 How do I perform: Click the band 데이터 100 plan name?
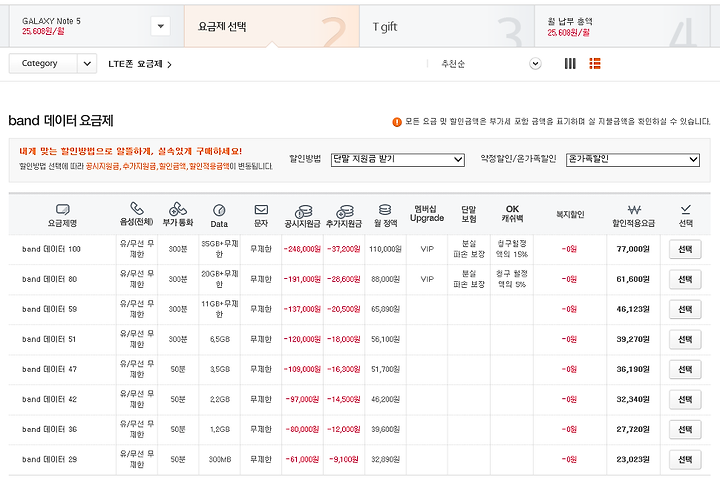(x=51, y=249)
